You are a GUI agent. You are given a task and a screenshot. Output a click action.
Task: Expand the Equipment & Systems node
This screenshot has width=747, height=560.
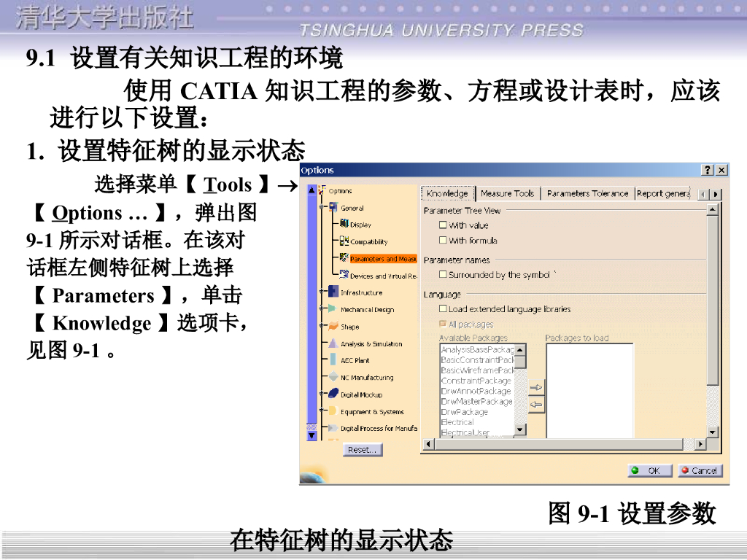322,411
